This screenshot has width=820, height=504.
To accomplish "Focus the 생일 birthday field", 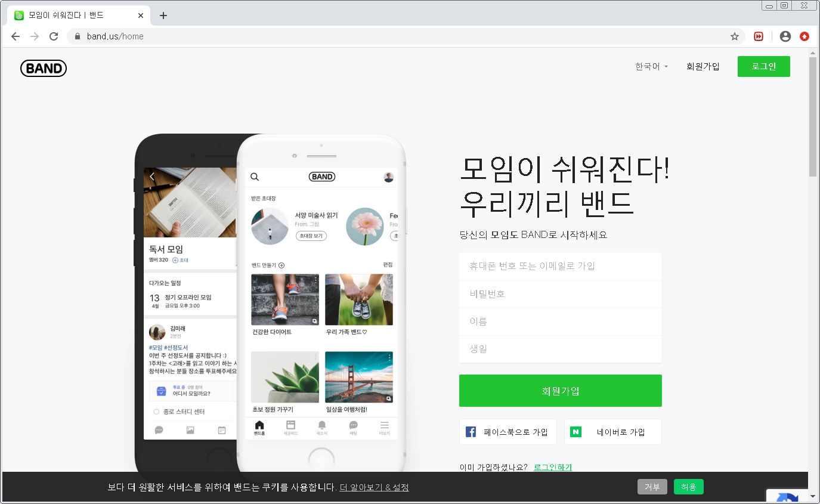I will (x=561, y=349).
